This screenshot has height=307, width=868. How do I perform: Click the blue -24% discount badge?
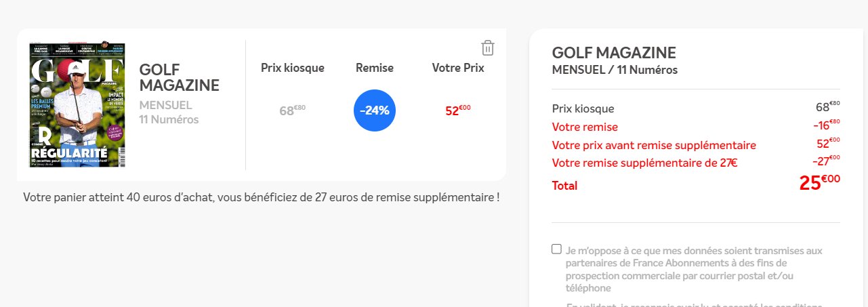click(375, 110)
